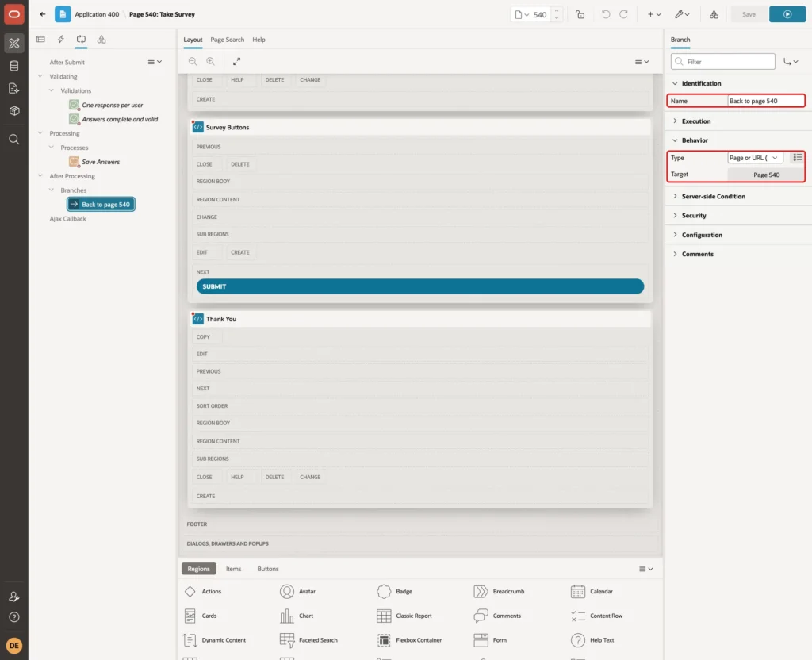Screen dimensions: 812x660
Task: Expand the Comments section
Action: [x=675, y=255]
